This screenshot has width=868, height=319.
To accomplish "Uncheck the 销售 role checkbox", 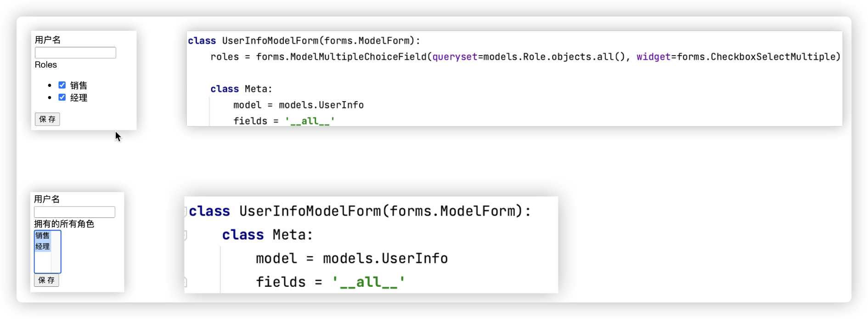I will tap(62, 85).
